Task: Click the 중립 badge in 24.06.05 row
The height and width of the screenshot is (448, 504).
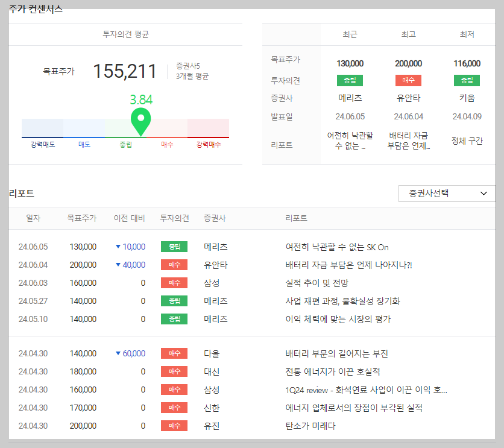Action: pyautogui.click(x=174, y=247)
